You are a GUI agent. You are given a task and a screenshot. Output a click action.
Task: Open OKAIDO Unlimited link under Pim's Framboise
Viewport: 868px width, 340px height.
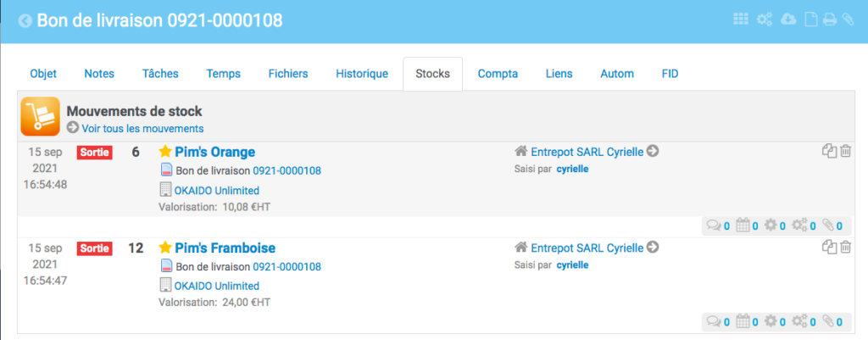[216, 287]
